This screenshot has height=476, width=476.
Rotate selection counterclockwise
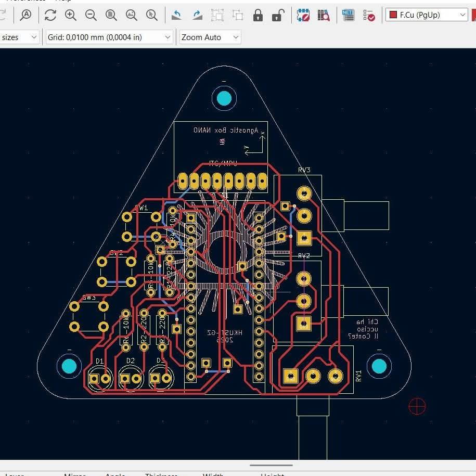coord(177,15)
